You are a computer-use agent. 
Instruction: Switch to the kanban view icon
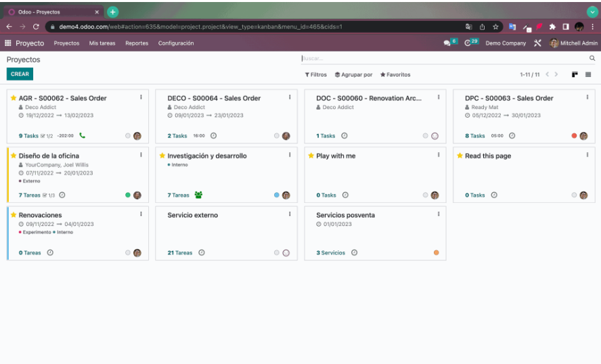click(x=575, y=74)
